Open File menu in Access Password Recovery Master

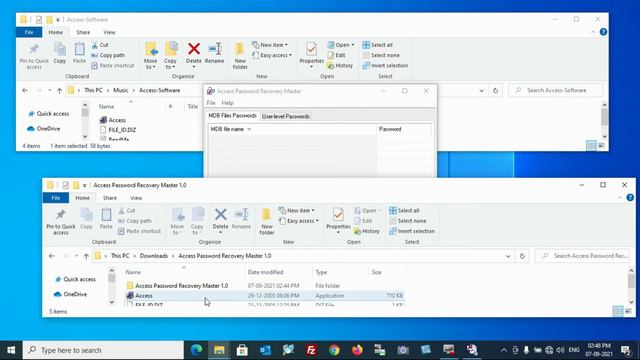211,103
